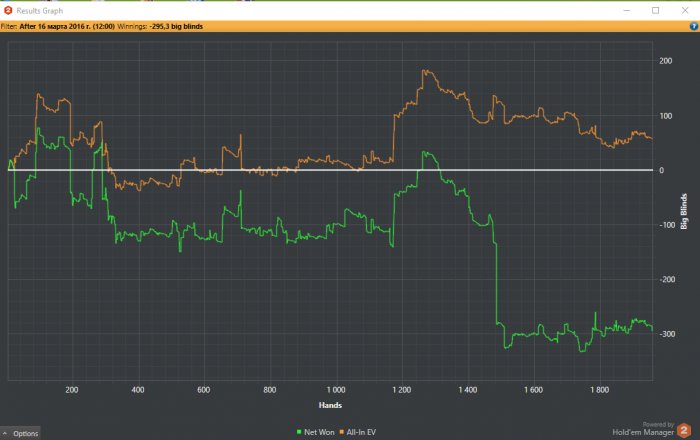Viewport: 700px width, 440px height.
Task: Click the Net Won legend label
Action: point(319,432)
